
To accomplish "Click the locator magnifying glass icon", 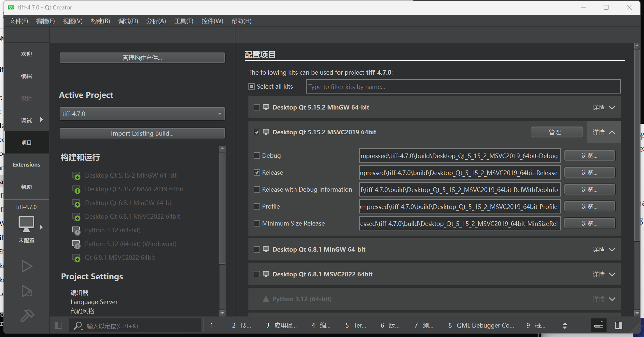I will (x=78, y=326).
